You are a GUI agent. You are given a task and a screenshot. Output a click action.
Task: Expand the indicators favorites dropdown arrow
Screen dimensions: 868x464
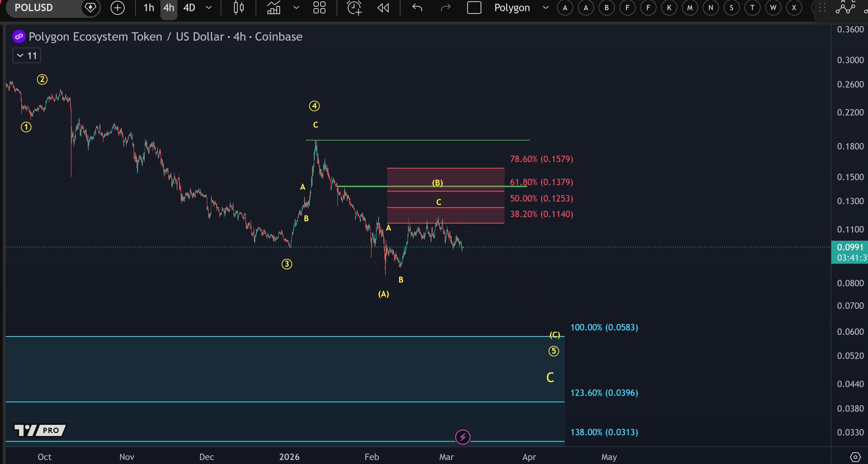coord(296,8)
